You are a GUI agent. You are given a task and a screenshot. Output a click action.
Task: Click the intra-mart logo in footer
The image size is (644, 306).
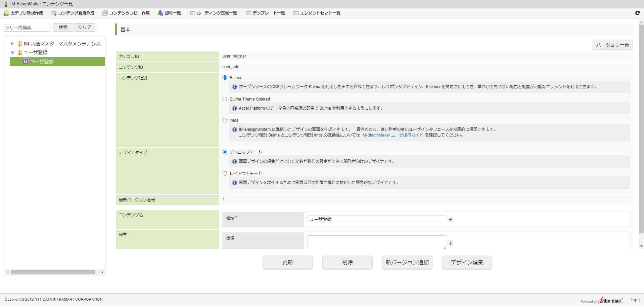610,300
